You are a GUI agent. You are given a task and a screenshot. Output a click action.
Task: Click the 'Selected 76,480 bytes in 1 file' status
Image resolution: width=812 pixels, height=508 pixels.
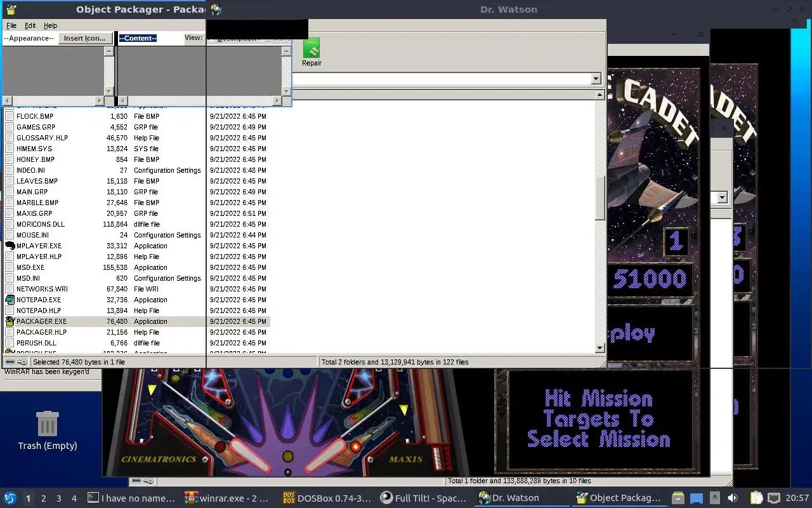(79, 362)
